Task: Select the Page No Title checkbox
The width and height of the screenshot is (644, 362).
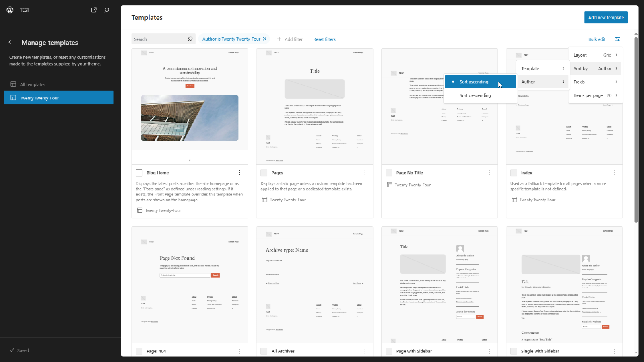Action: tap(389, 173)
